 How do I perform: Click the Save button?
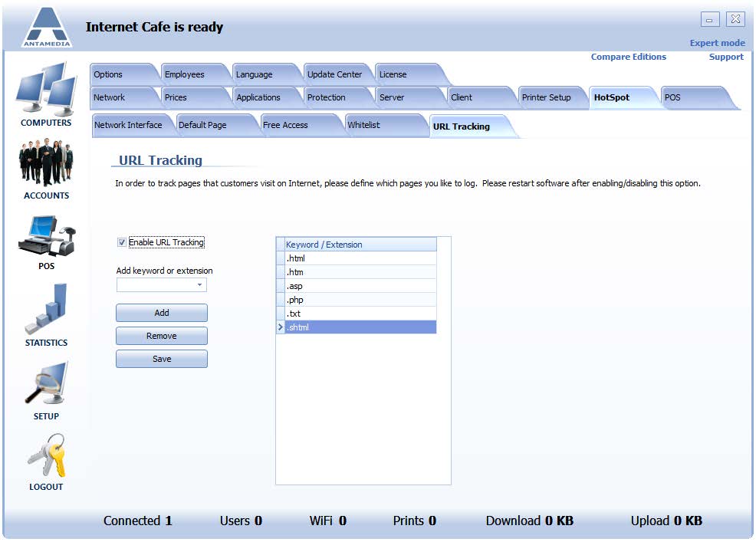pyautogui.click(x=162, y=359)
